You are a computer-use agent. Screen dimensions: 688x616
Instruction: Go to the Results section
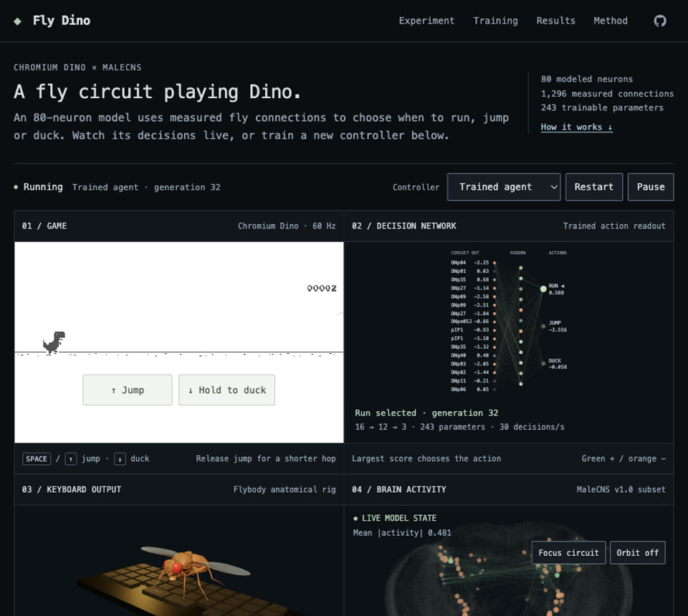tap(555, 21)
